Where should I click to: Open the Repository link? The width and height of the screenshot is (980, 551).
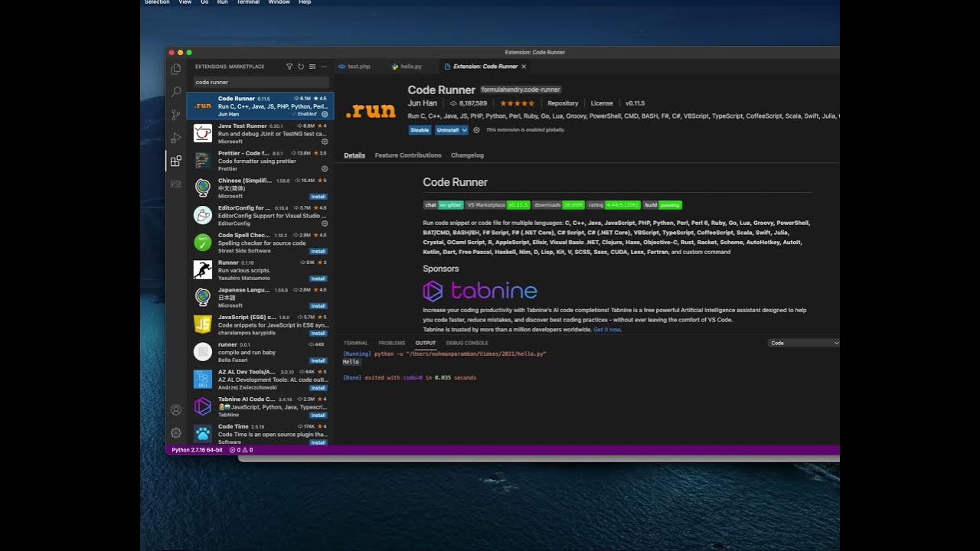click(563, 103)
